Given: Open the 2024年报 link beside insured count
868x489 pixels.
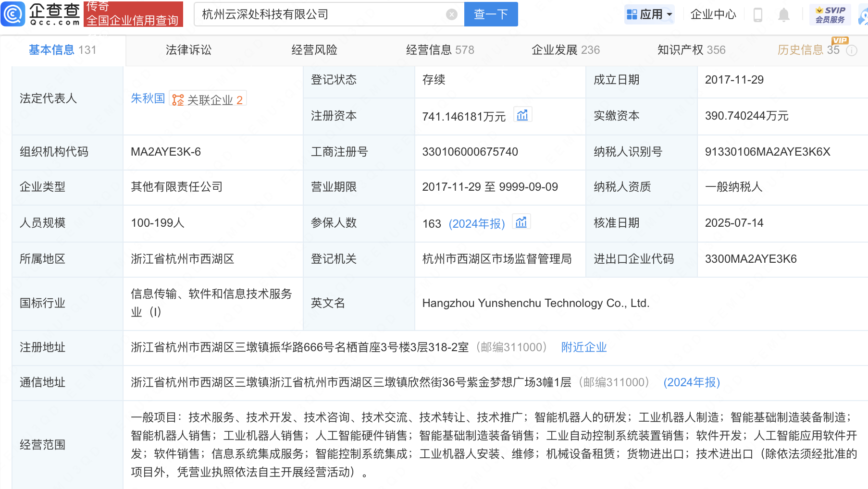Looking at the screenshot, I should [x=477, y=224].
